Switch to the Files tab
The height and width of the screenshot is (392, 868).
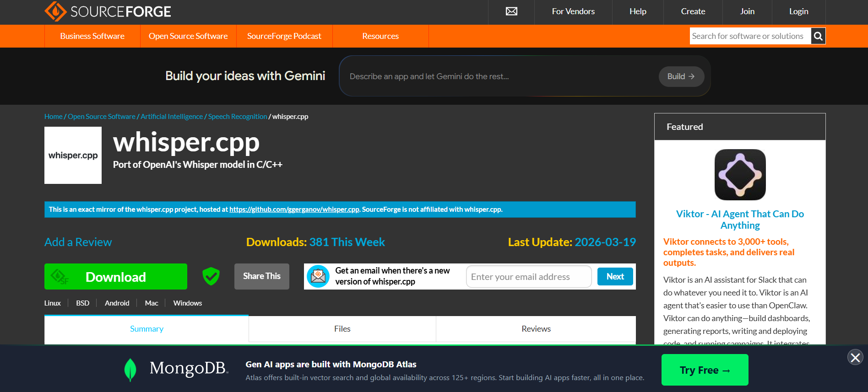(x=342, y=329)
